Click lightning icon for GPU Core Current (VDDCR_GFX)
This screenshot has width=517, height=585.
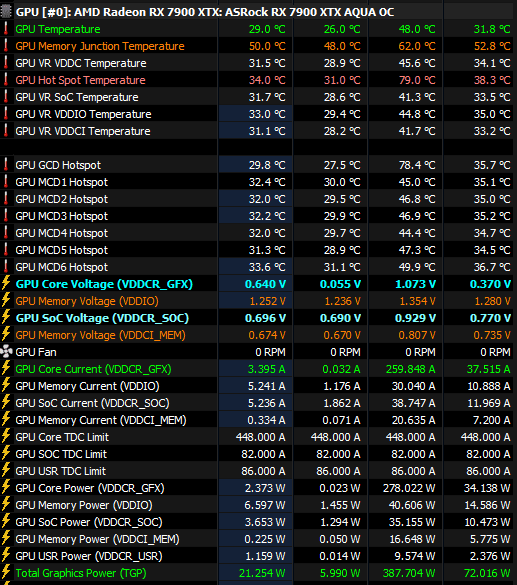click(6, 369)
